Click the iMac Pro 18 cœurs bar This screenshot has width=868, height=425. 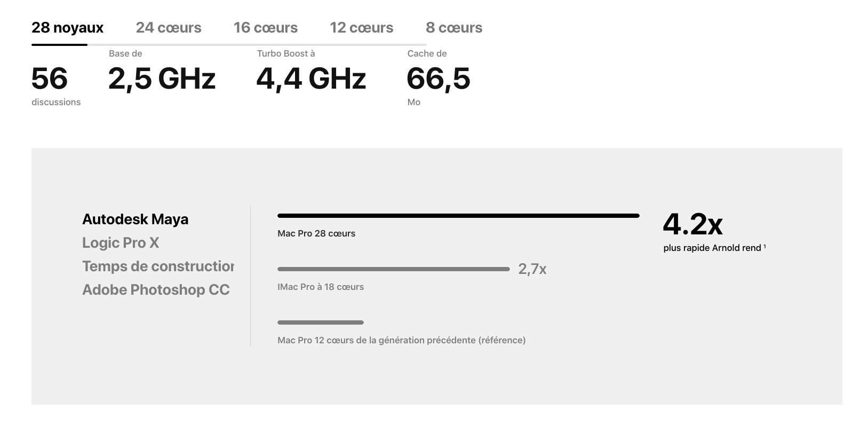[x=394, y=269]
